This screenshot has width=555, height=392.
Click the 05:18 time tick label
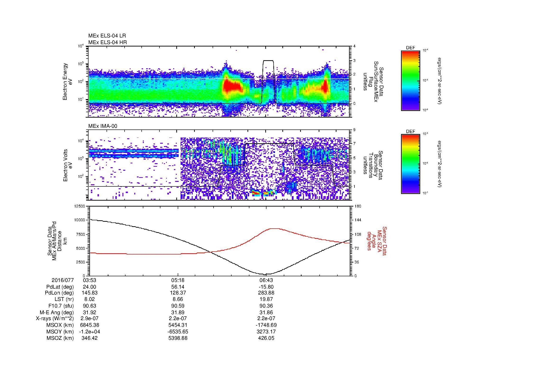click(x=178, y=280)
